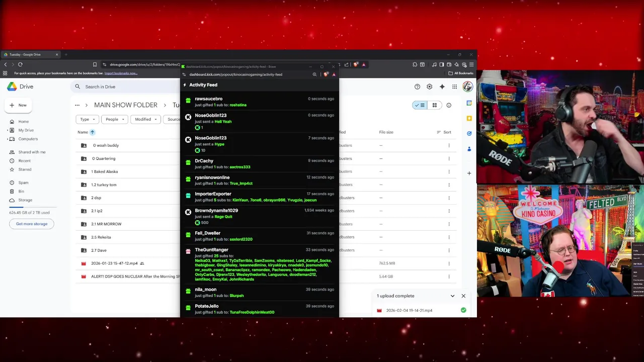Select the Tuesday - Google Drive browser tab
The image size is (644, 362).
[31, 54]
